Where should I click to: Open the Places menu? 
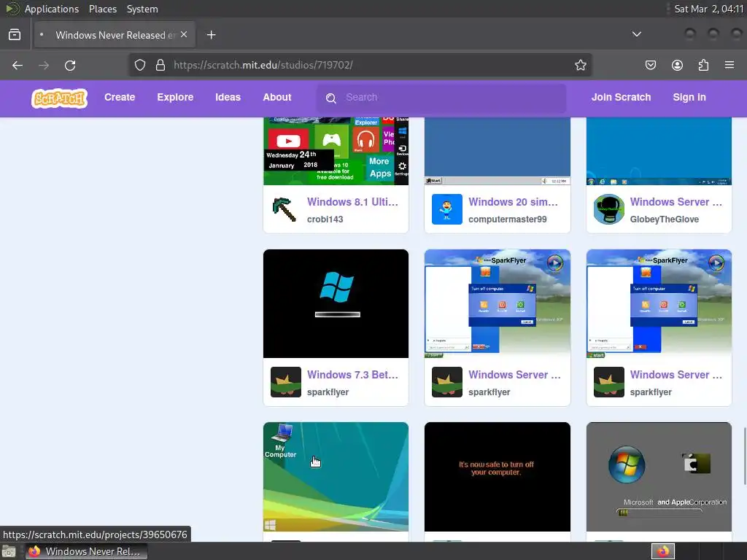click(102, 9)
